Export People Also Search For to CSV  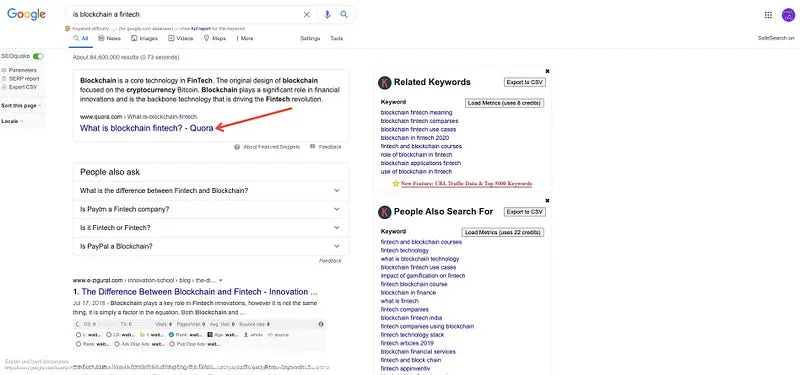point(524,212)
